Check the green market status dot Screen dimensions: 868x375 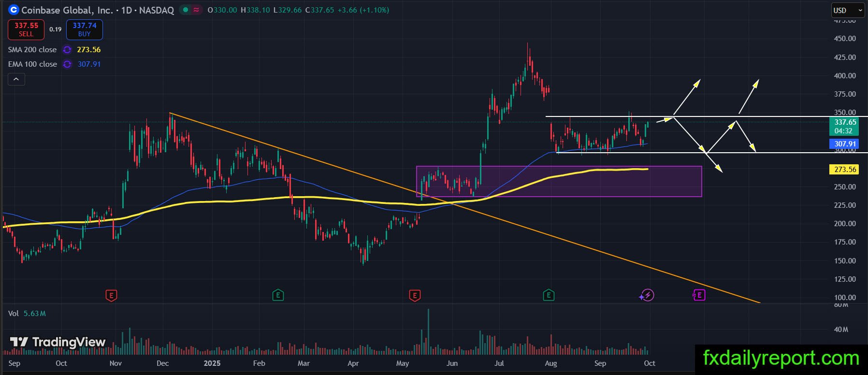click(185, 10)
